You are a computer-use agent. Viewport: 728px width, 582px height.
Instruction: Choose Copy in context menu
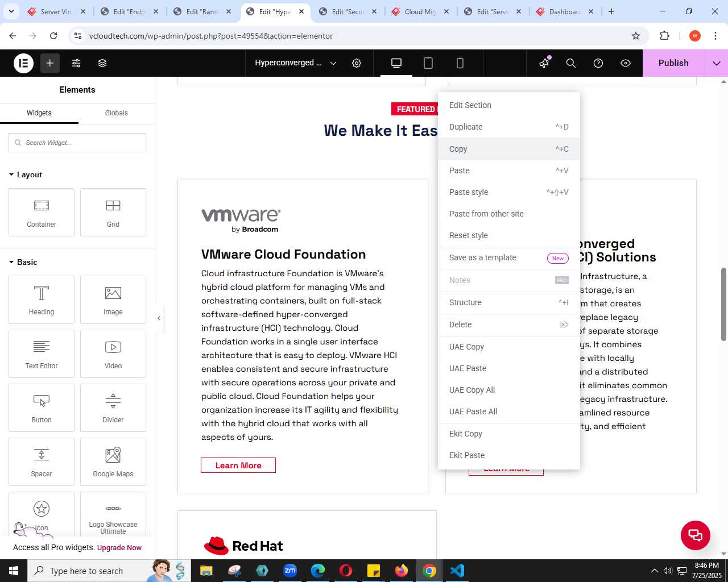click(509, 149)
